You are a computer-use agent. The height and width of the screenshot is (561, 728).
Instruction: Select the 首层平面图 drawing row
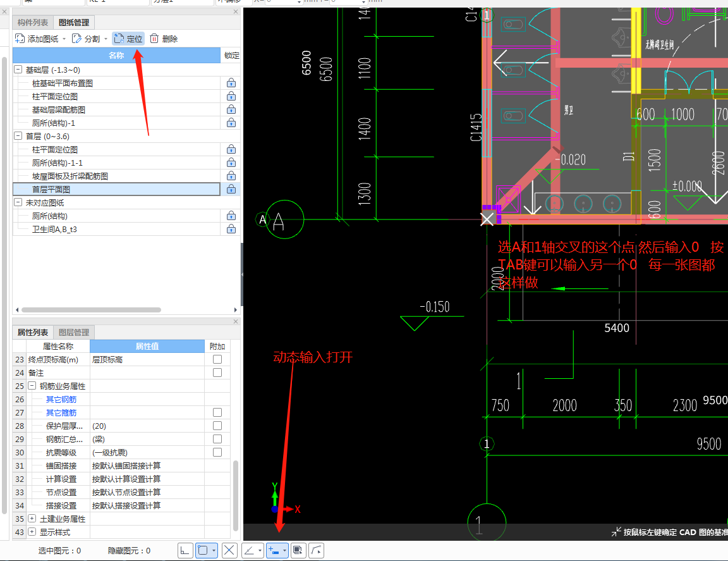pos(116,189)
